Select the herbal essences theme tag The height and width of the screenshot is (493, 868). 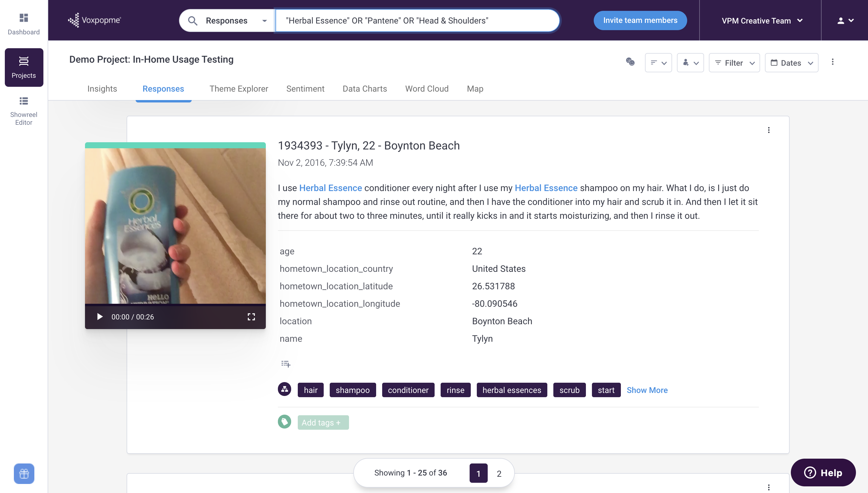click(511, 390)
